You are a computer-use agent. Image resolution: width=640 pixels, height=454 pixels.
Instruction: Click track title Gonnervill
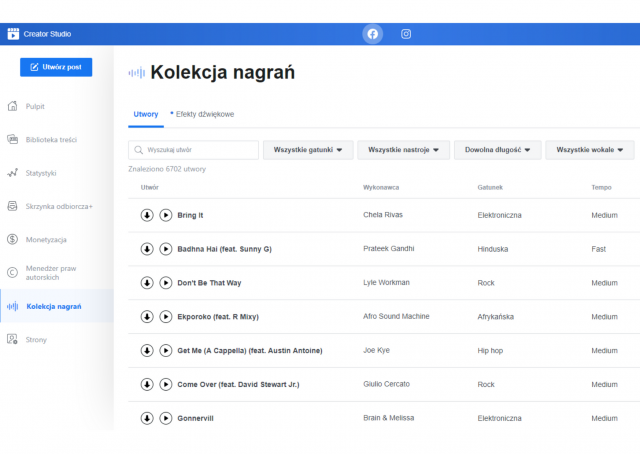point(195,418)
